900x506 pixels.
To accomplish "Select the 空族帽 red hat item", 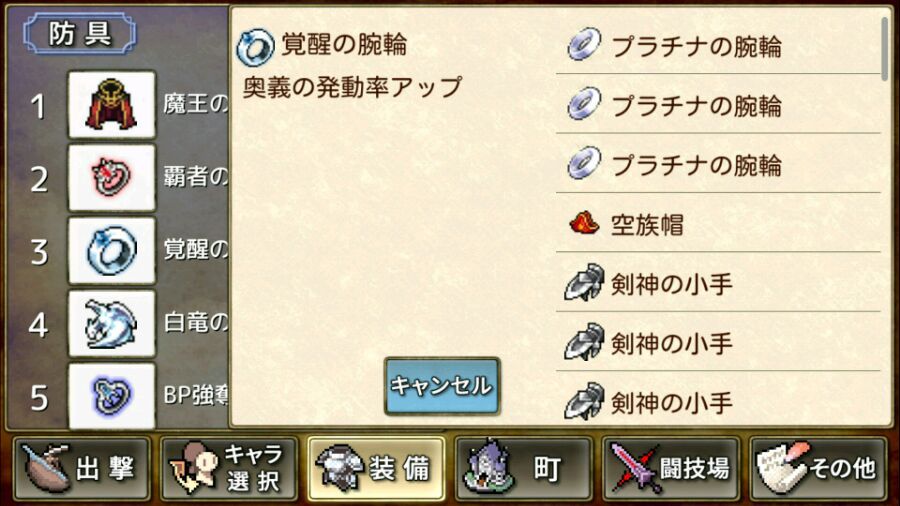I will click(718, 223).
